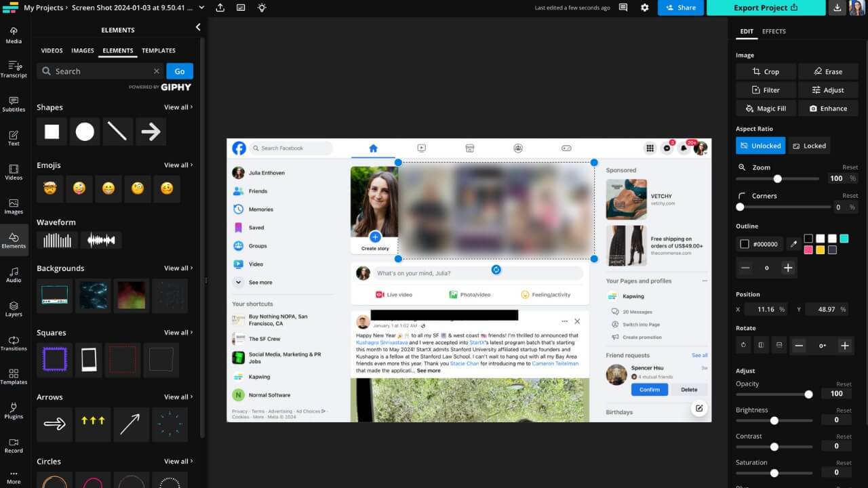Open the comments icon in top bar
868x488 pixels.
point(623,7)
